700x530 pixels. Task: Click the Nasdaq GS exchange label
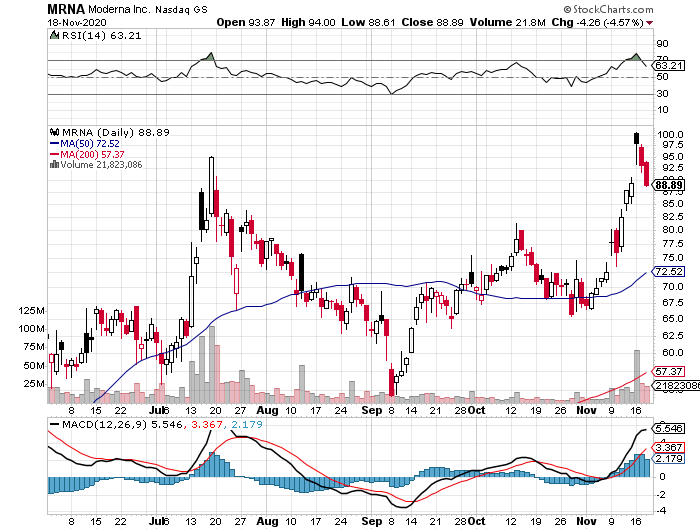pos(181,9)
